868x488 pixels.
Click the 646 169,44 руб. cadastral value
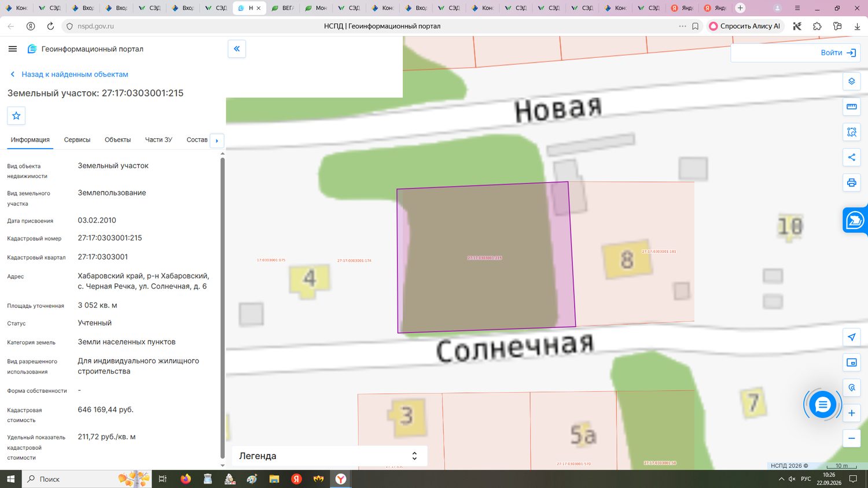point(105,410)
